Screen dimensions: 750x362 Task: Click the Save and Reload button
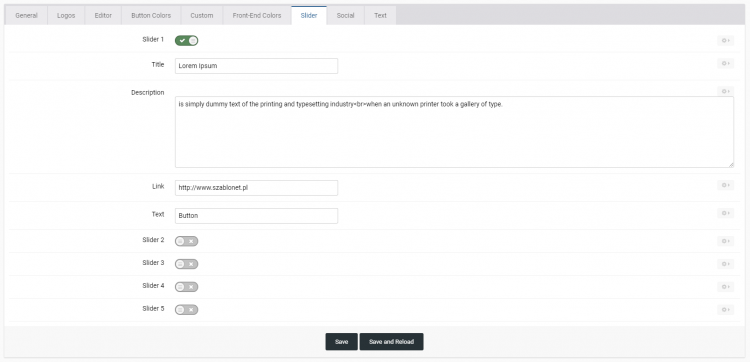click(x=391, y=342)
